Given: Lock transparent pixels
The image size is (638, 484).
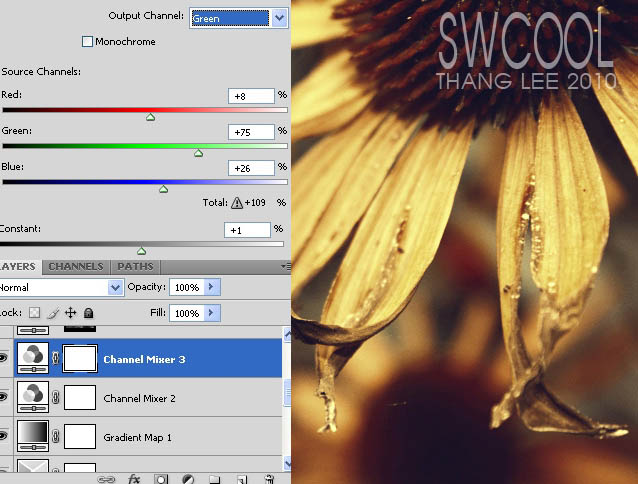Looking at the screenshot, I should tap(35, 312).
